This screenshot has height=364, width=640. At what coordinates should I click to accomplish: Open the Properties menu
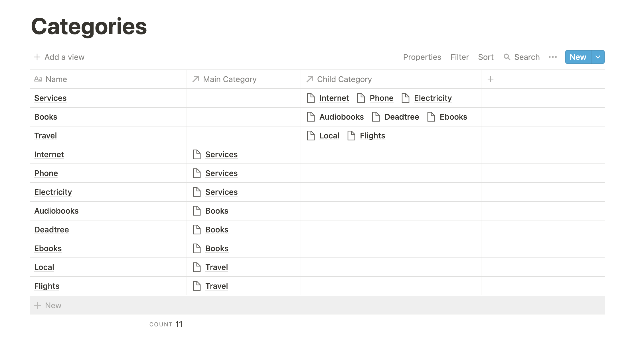click(x=422, y=57)
